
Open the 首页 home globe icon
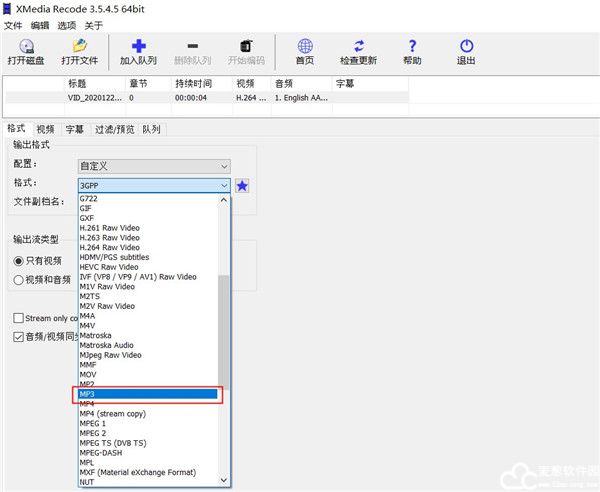pos(305,46)
